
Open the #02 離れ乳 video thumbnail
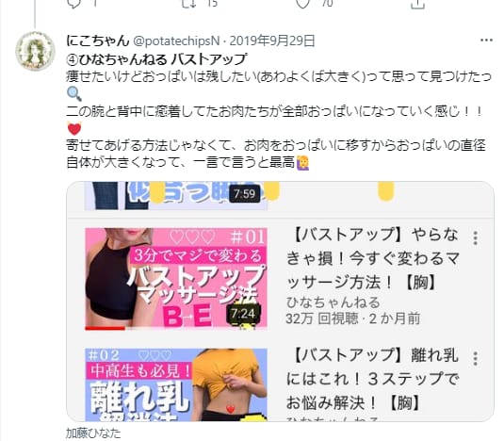tap(176, 384)
